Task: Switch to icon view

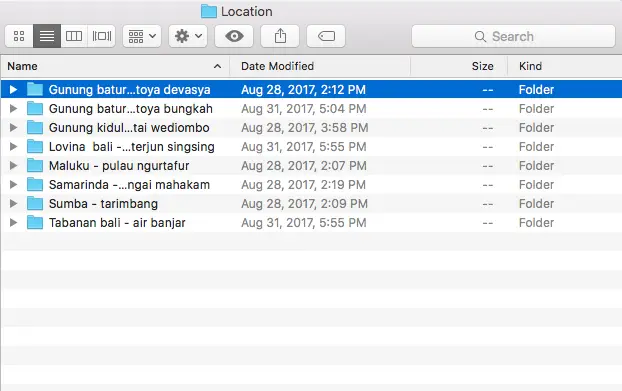Action: coord(19,36)
